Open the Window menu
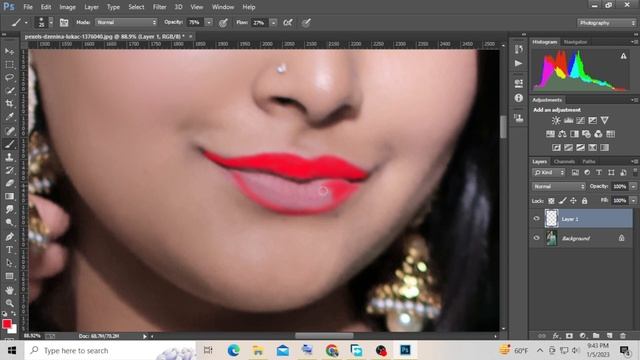This screenshot has height=360, width=640. [x=223, y=7]
